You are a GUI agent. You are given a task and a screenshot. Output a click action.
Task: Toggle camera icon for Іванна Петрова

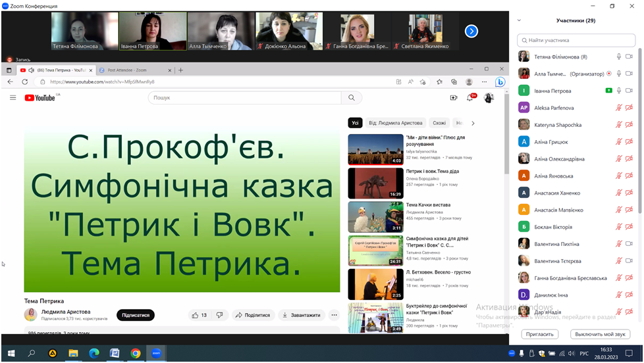pyautogui.click(x=629, y=91)
